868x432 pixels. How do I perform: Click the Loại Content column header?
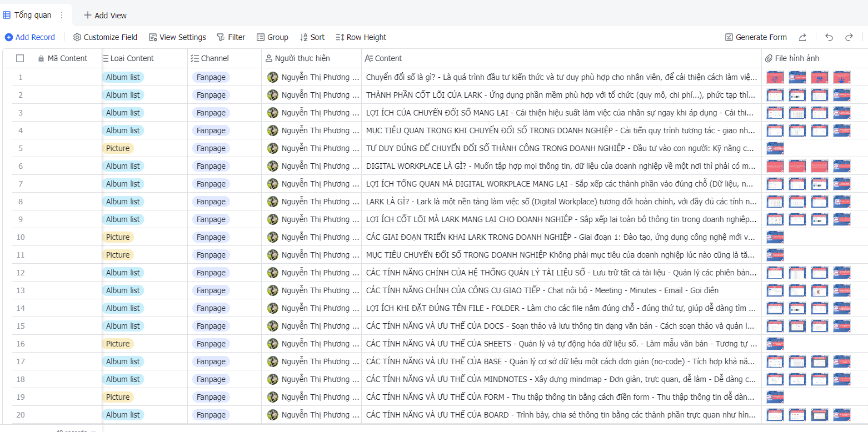pyautogui.click(x=144, y=58)
